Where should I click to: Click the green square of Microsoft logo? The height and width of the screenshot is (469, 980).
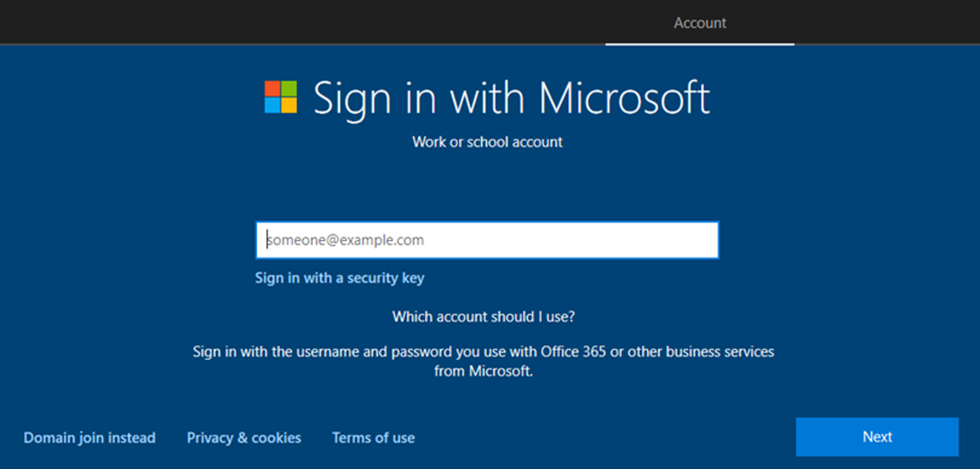coord(289,89)
